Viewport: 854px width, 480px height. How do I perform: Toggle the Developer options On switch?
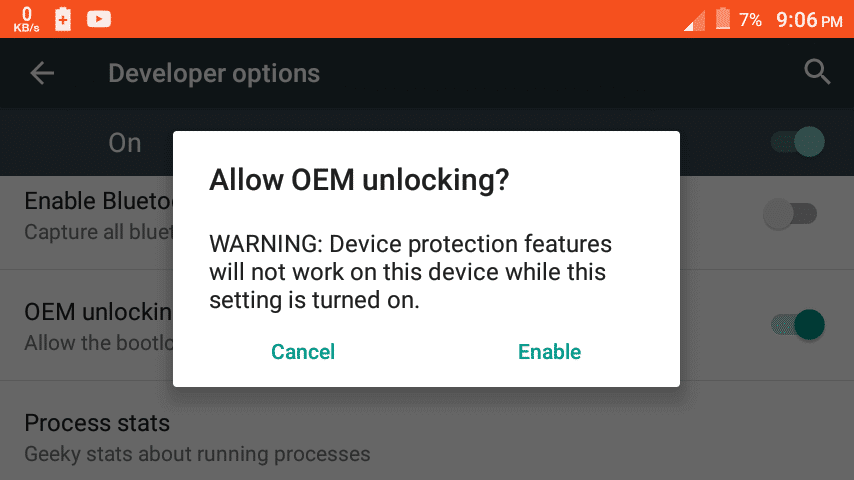point(797,142)
